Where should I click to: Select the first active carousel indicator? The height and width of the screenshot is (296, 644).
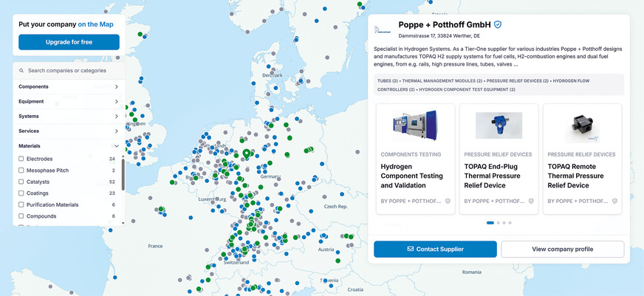click(x=490, y=223)
